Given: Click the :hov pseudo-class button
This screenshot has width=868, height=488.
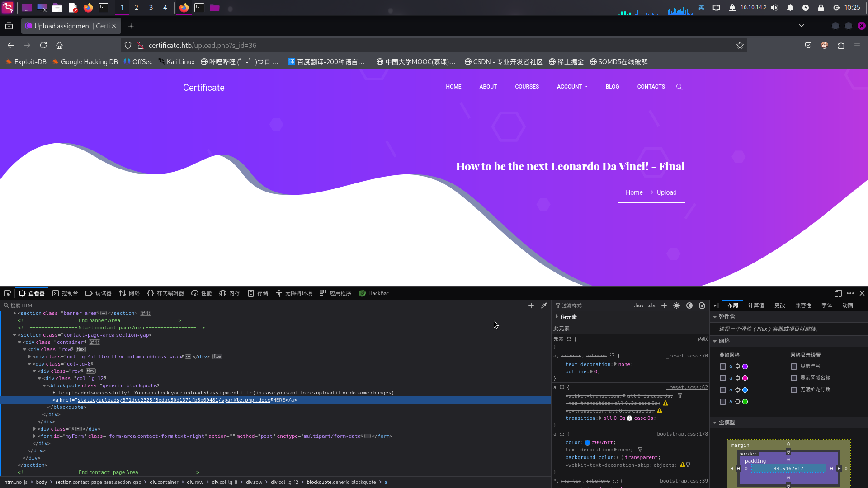Looking at the screenshot, I should click(x=639, y=305).
